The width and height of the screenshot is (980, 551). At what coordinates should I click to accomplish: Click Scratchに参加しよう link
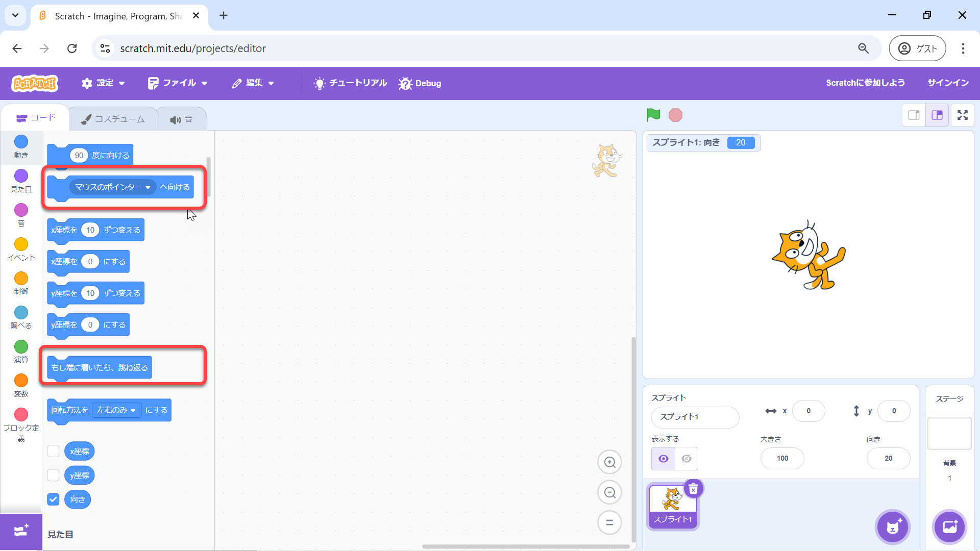tap(865, 83)
